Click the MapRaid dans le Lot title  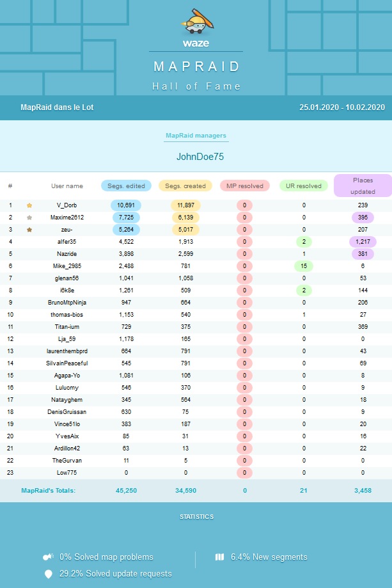coord(57,107)
